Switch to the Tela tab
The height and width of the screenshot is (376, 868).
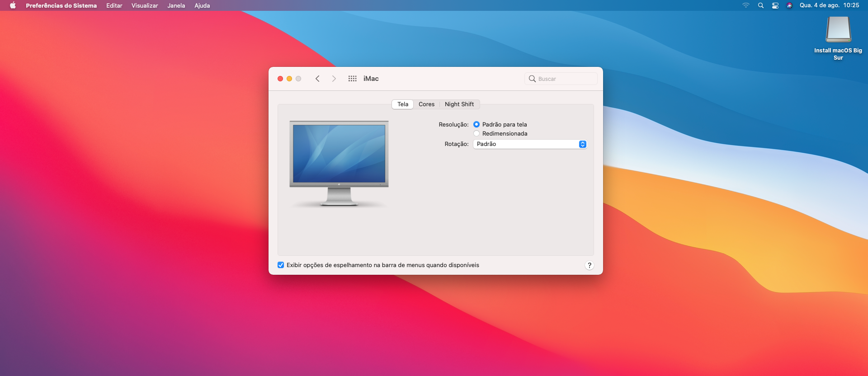tap(403, 104)
